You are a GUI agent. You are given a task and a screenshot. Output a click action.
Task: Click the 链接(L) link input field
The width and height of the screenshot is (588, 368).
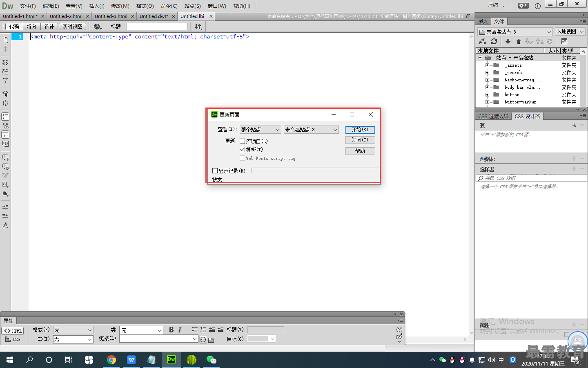(158, 339)
